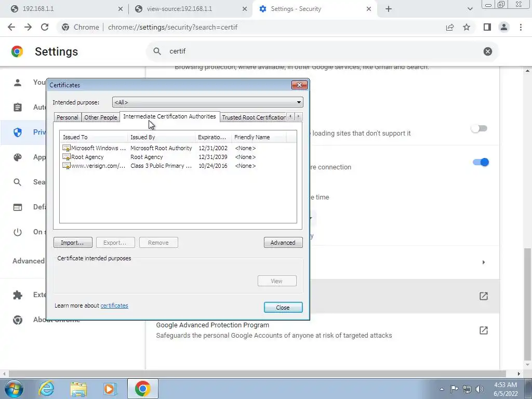Click the search magnifier in settings search

click(157, 51)
